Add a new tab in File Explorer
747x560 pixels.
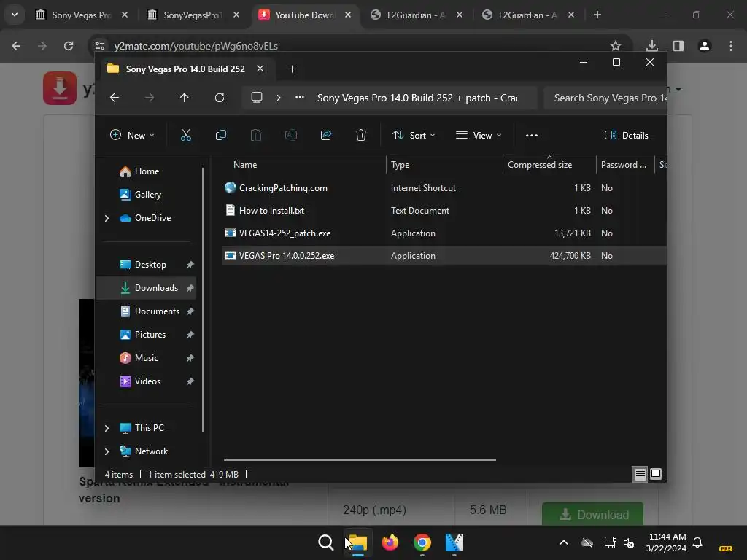tap(292, 69)
